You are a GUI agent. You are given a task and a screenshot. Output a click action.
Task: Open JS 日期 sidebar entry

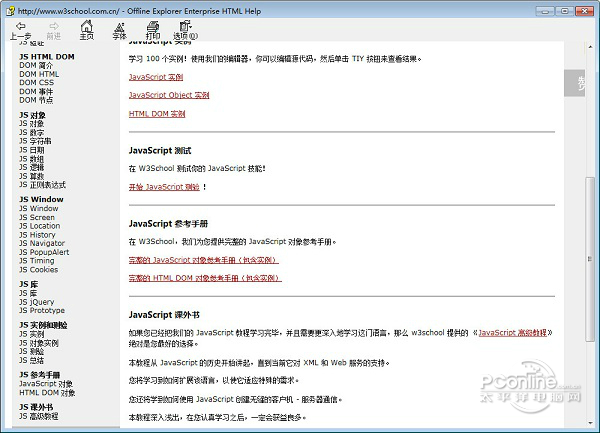(31, 150)
